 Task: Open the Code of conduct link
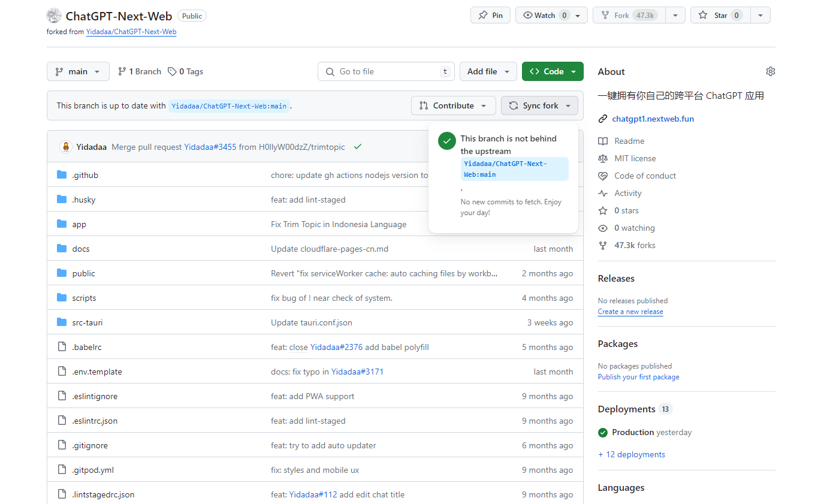645,176
